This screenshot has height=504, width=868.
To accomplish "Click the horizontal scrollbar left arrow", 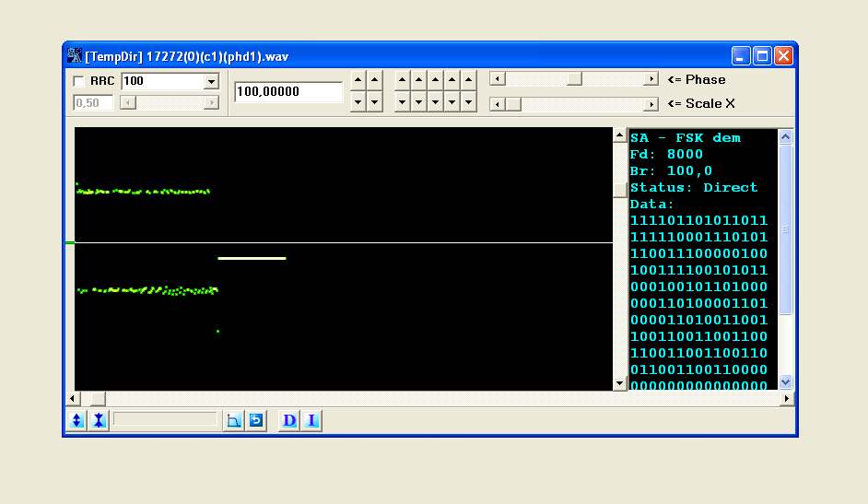I will point(72,398).
